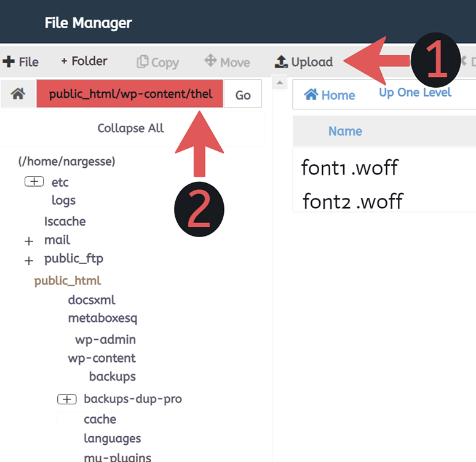Expand the etc folder

pos(34,182)
